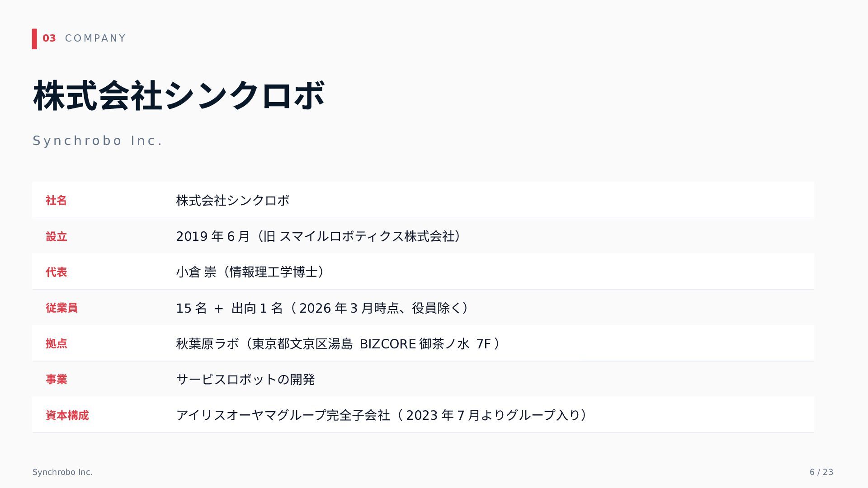868x488 pixels.
Task: Click the COMPANY section label
Action: (95, 38)
